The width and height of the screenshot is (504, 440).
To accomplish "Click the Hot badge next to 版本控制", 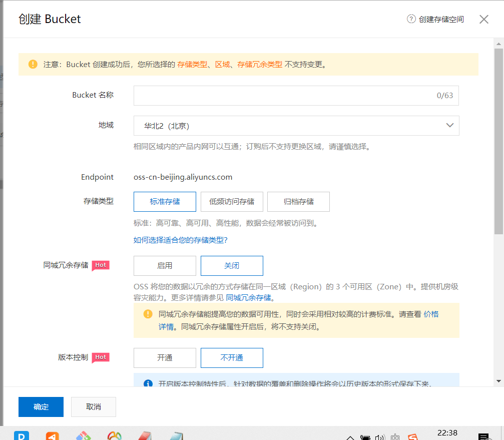I will pyautogui.click(x=101, y=357).
